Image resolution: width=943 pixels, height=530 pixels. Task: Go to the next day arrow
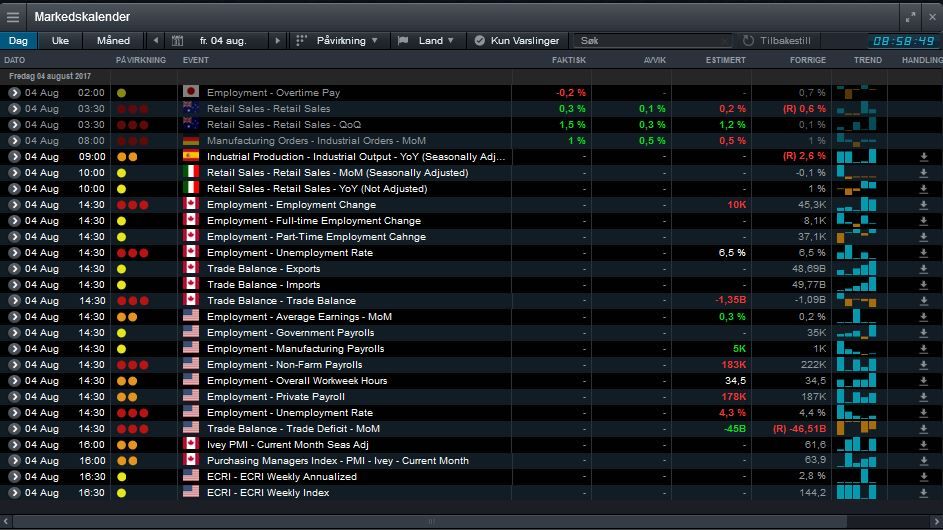coord(277,41)
